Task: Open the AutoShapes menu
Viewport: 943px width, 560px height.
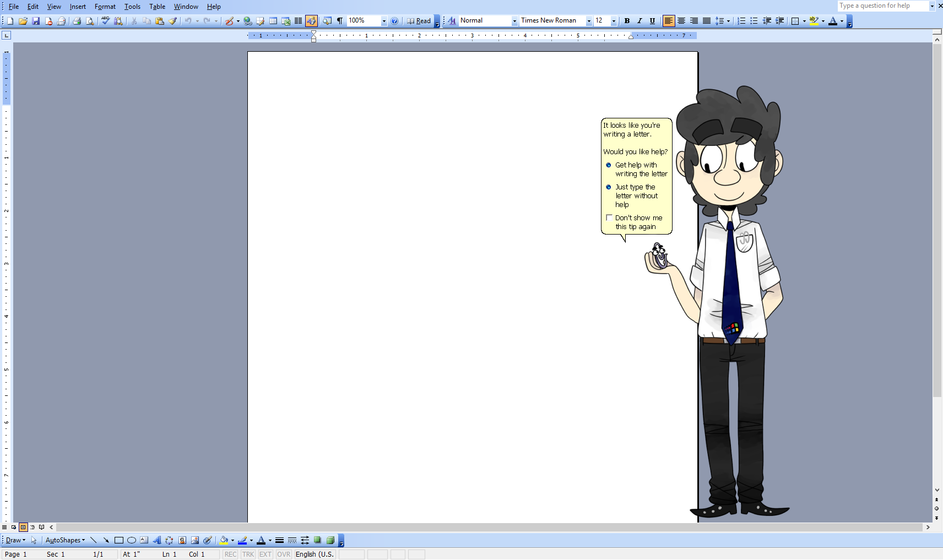Action: 65,540
